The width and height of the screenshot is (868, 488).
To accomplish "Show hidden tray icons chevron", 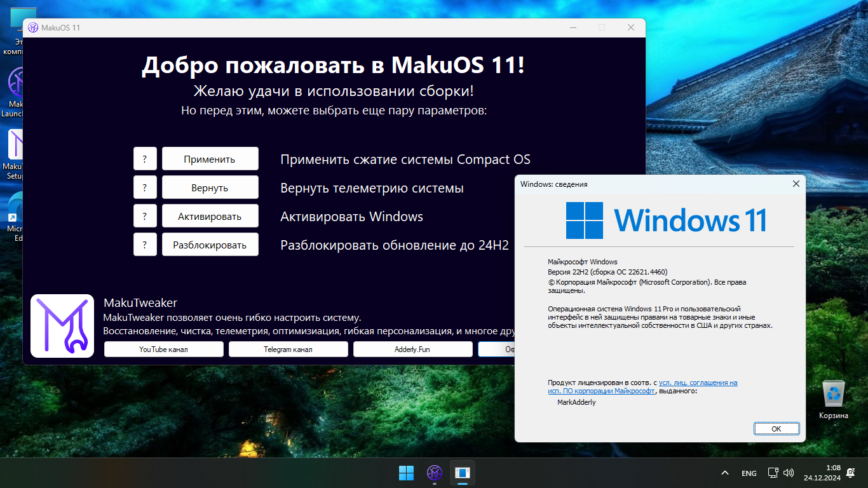I will point(725,473).
